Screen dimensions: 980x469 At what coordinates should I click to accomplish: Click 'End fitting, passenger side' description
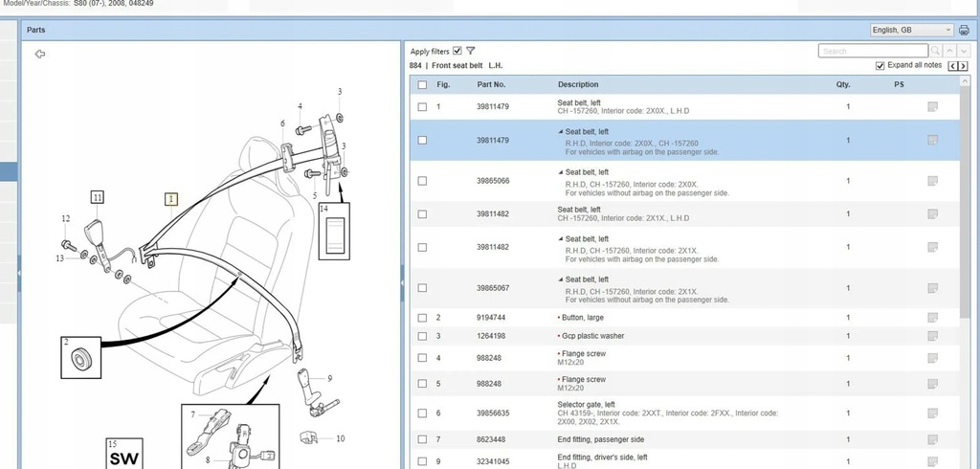601,439
